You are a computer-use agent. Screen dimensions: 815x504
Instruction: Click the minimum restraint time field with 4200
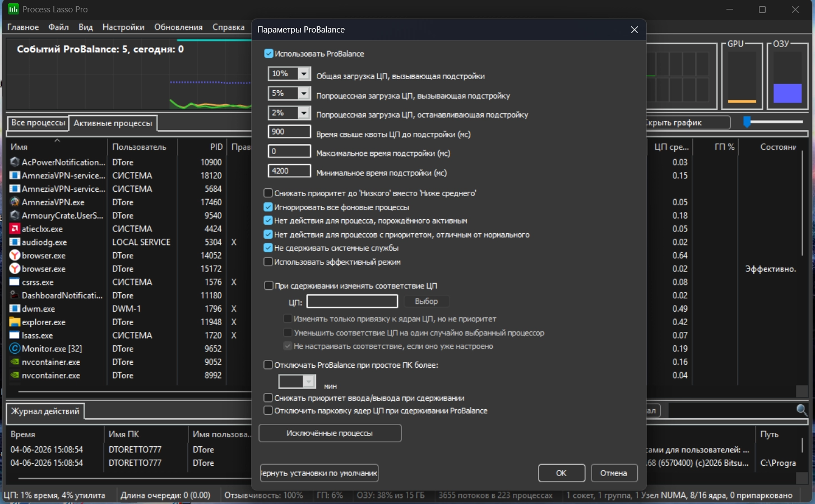[x=289, y=171]
